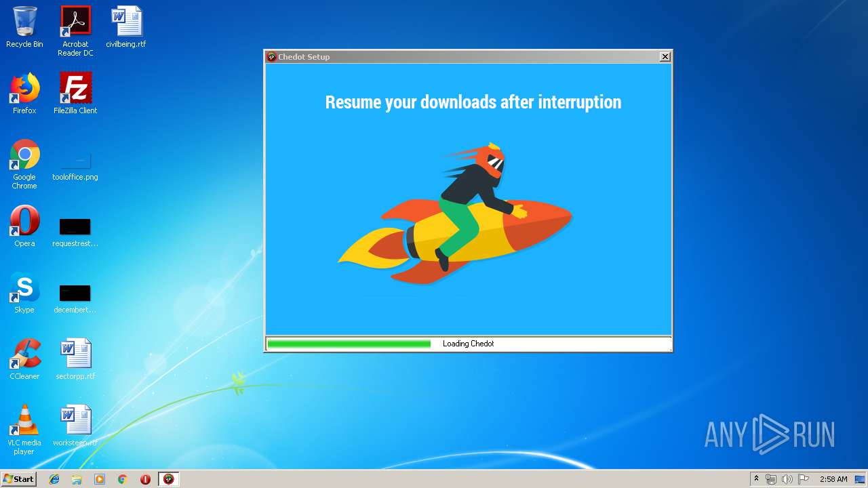Open Chrome from the taskbar
The width and height of the screenshot is (868, 488).
coord(123,479)
